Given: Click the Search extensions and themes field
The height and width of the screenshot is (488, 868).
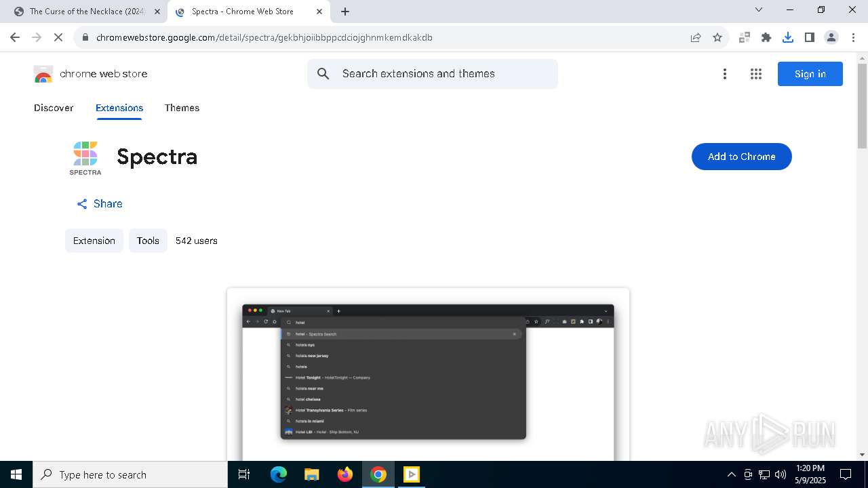Looking at the screenshot, I should 433,74.
